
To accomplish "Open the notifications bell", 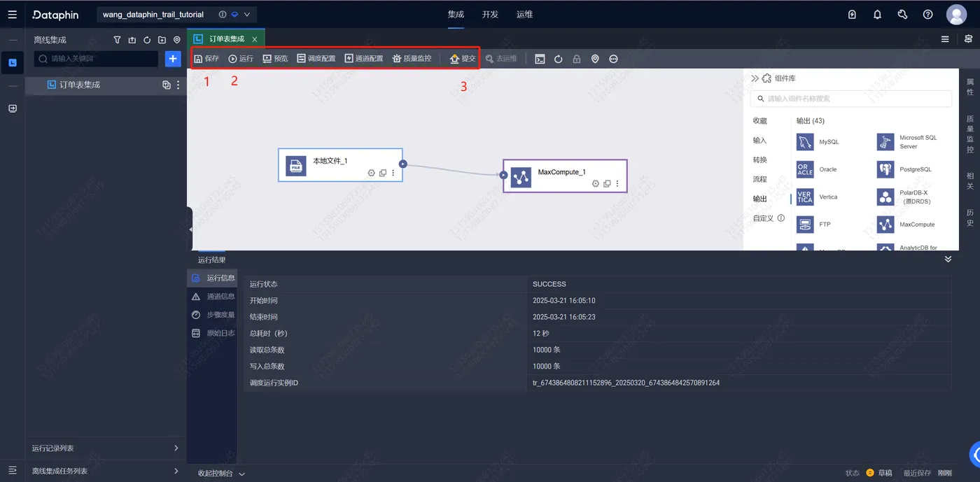I will click(877, 14).
